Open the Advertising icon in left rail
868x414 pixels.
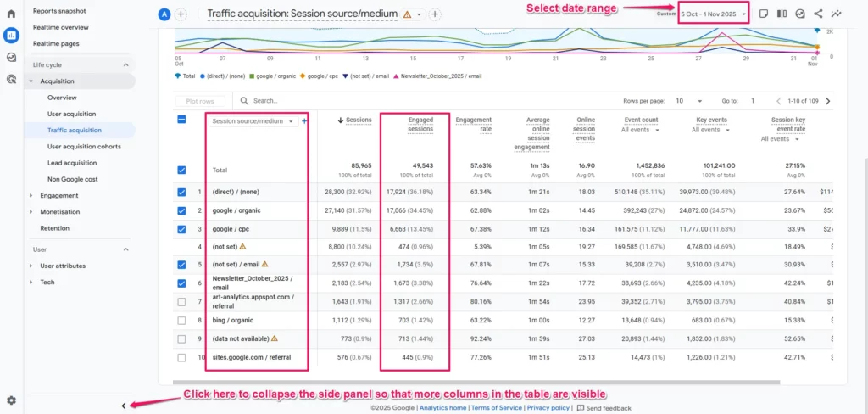pos(11,79)
